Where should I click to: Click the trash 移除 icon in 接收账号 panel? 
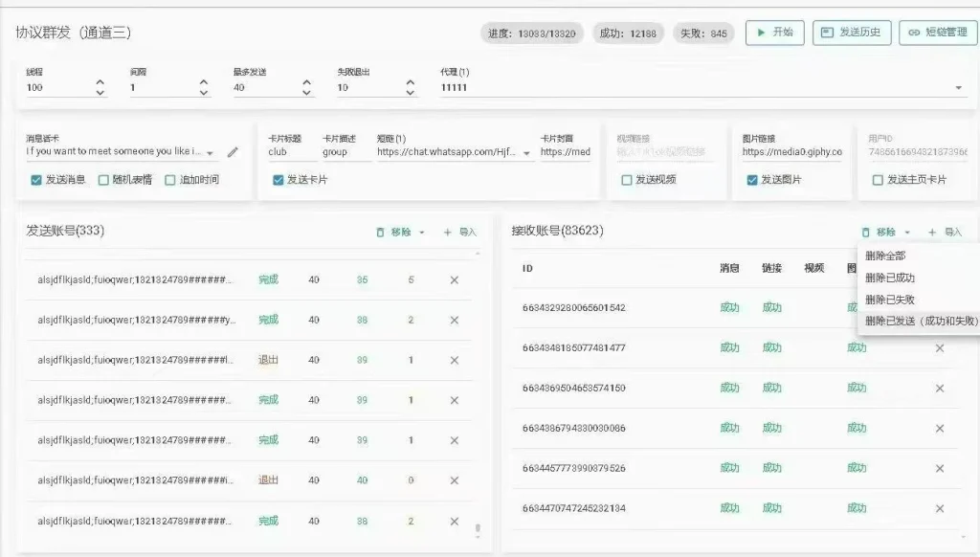pos(865,232)
